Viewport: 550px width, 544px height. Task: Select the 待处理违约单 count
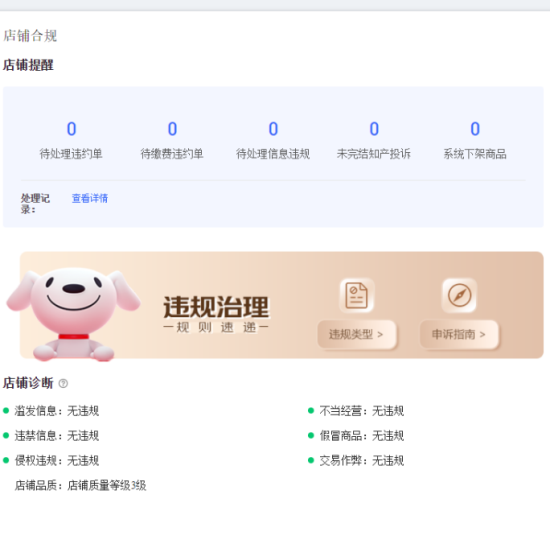click(71, 129)
